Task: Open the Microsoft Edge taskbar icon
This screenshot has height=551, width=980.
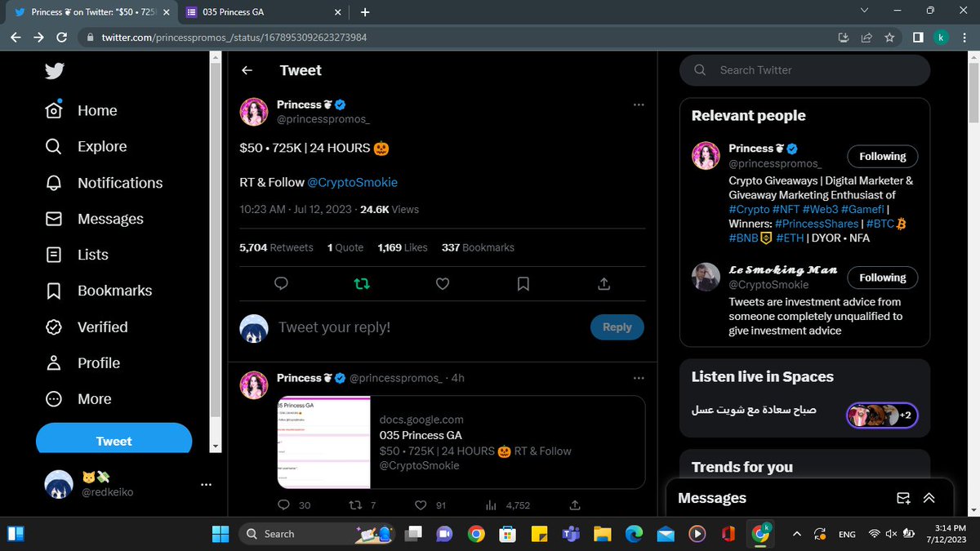Action: point(634,534)
